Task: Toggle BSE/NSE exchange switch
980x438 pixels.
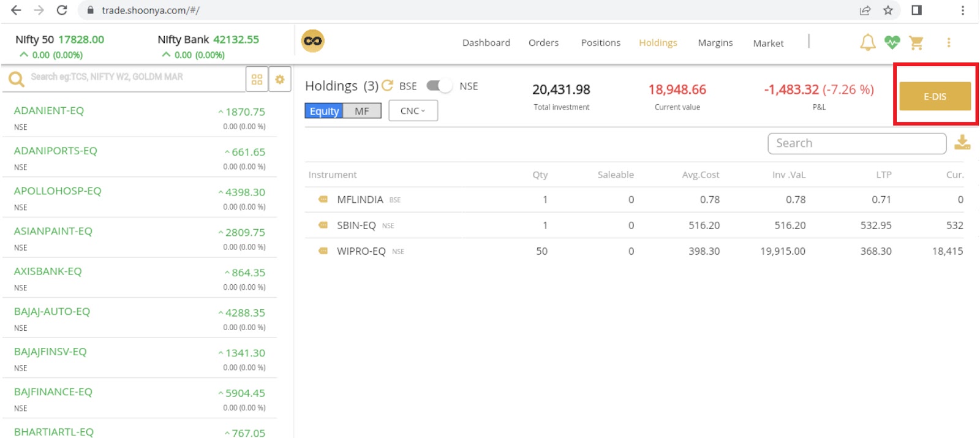Action: (x=439, y=86)
